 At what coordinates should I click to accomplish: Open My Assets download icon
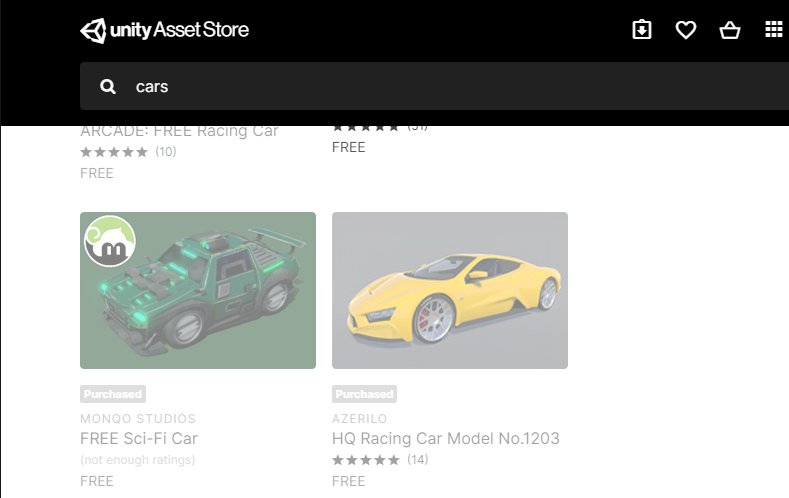[x=642, y=30]
